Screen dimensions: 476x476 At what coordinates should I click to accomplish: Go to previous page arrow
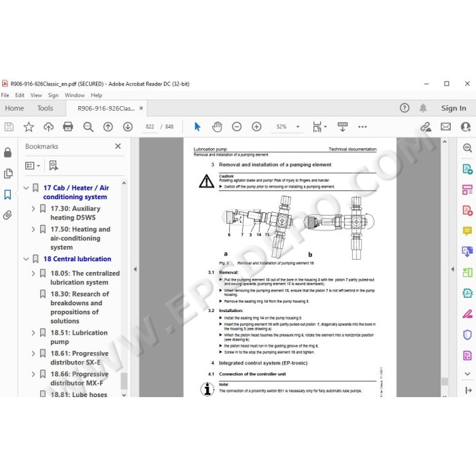click(x=108, y=126)
